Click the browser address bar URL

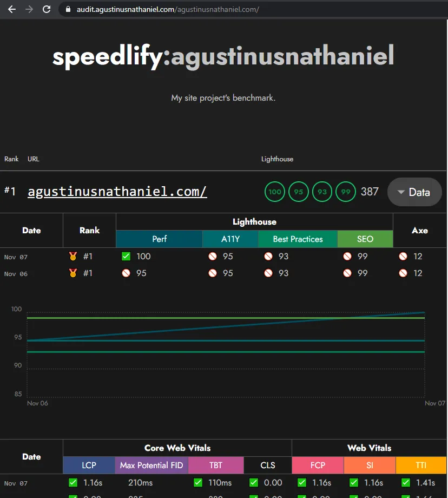point(168,10)
